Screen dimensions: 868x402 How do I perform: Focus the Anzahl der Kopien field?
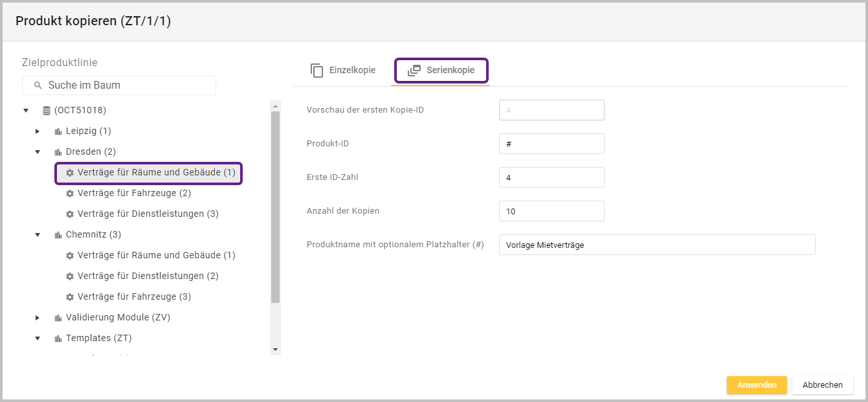(551, 211)
